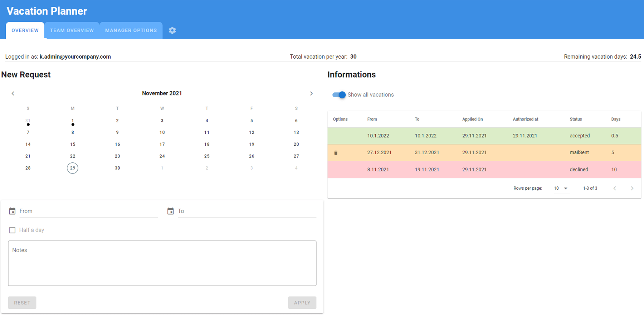Go to previous table page arrow
644x317 pixels.
pyautogui.click(x=615, y=188)
